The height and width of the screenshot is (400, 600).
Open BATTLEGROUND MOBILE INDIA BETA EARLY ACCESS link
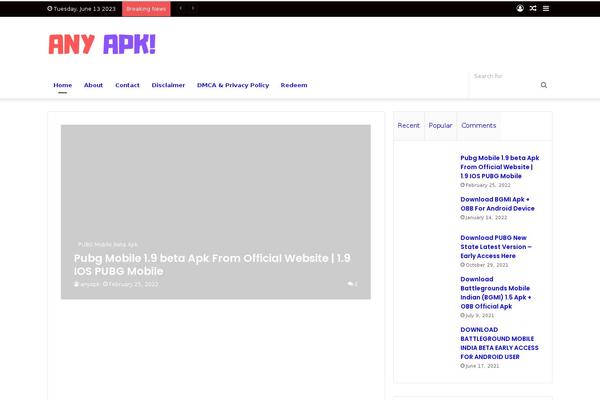tap(499, 343)
